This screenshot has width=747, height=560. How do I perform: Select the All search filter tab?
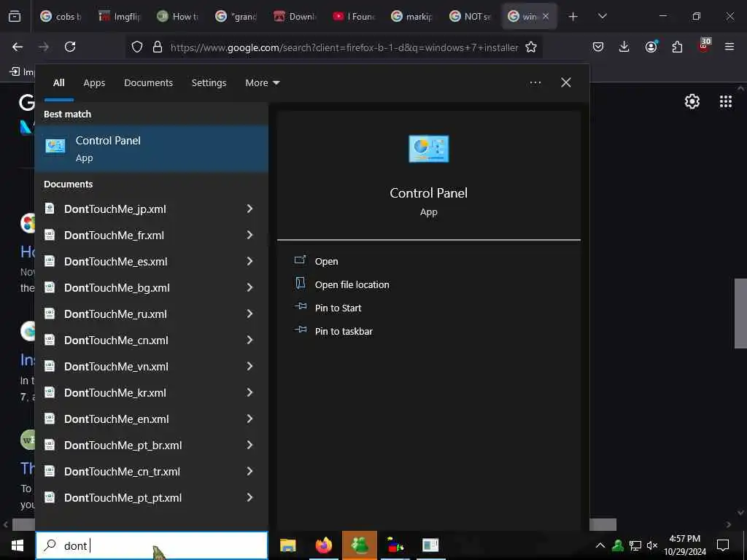pyautogui.click(x=58, y=83)
